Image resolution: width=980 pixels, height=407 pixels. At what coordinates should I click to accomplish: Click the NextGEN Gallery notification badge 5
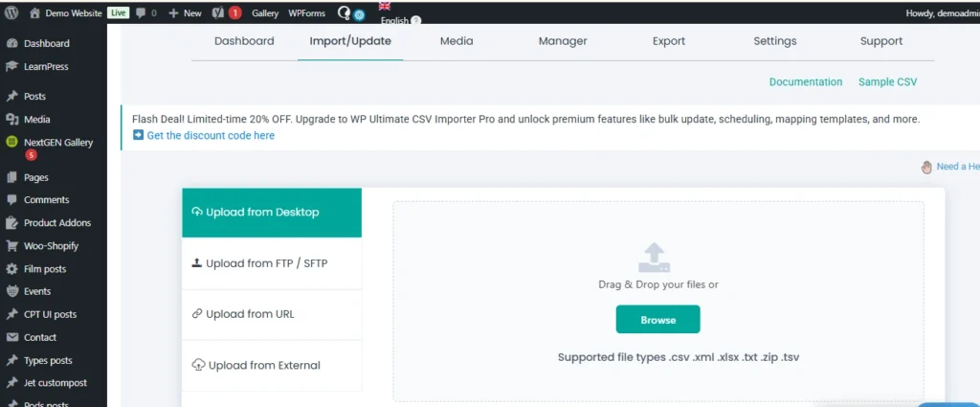pos(31,155)
